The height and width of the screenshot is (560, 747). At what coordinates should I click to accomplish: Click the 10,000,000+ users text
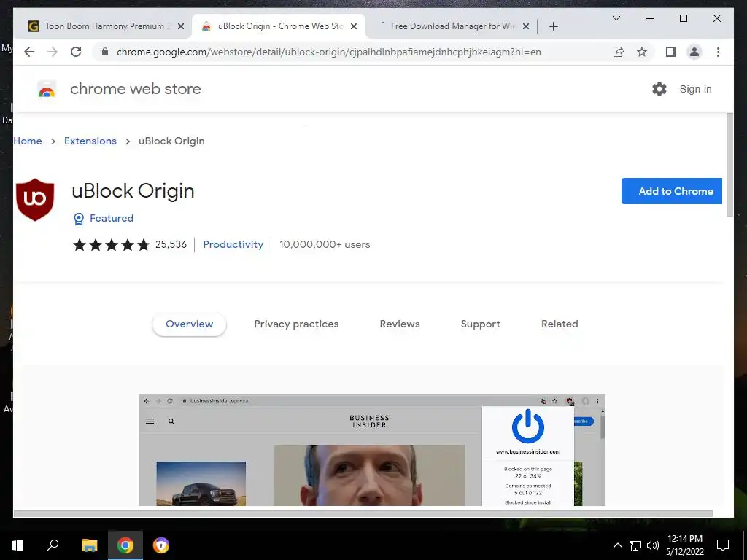[x=325, y=245]
